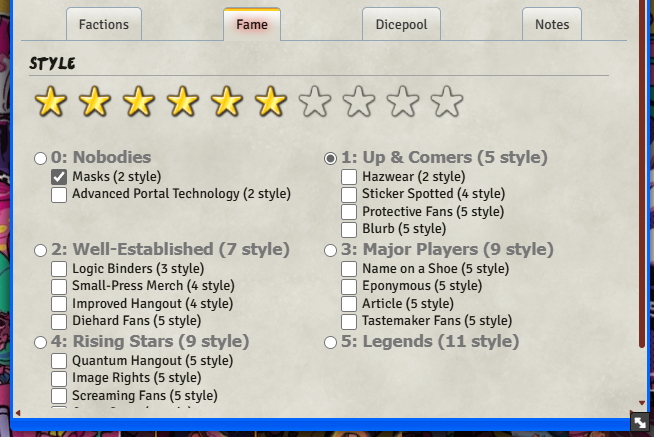
Task: Open the Dicepool tab
Action: [x=399, y=24]
